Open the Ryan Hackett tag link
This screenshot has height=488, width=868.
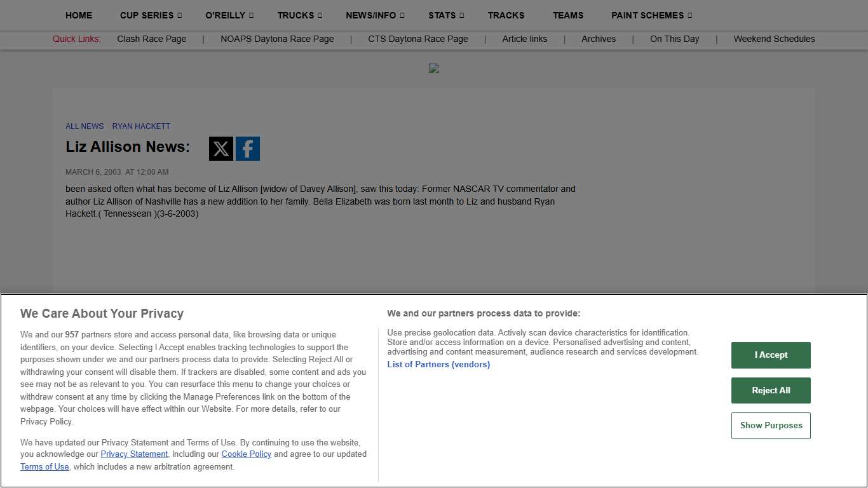[141, 126]
